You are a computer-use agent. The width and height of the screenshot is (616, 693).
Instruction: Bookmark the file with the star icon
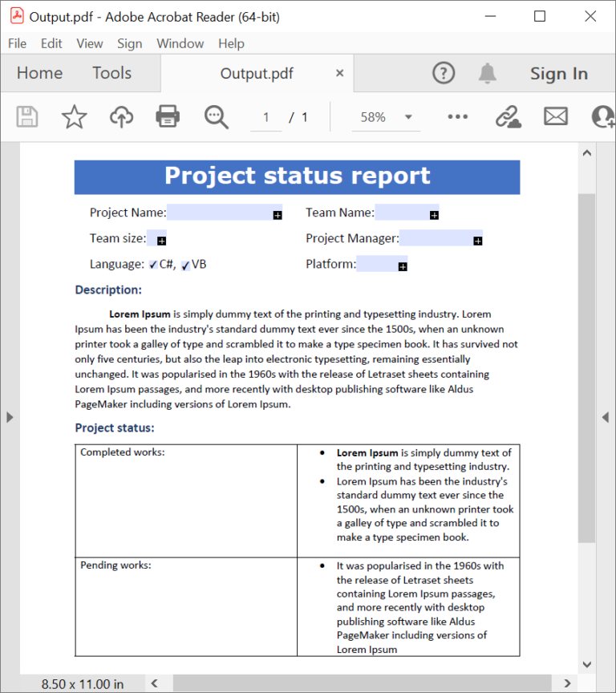point(75,117)
